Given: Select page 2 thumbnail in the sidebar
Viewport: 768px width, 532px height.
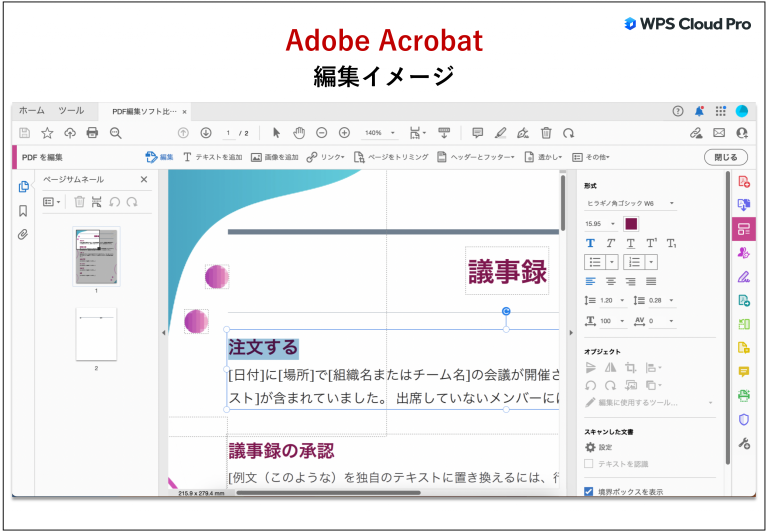Looking at the screenshot, I should pos(95,334).
